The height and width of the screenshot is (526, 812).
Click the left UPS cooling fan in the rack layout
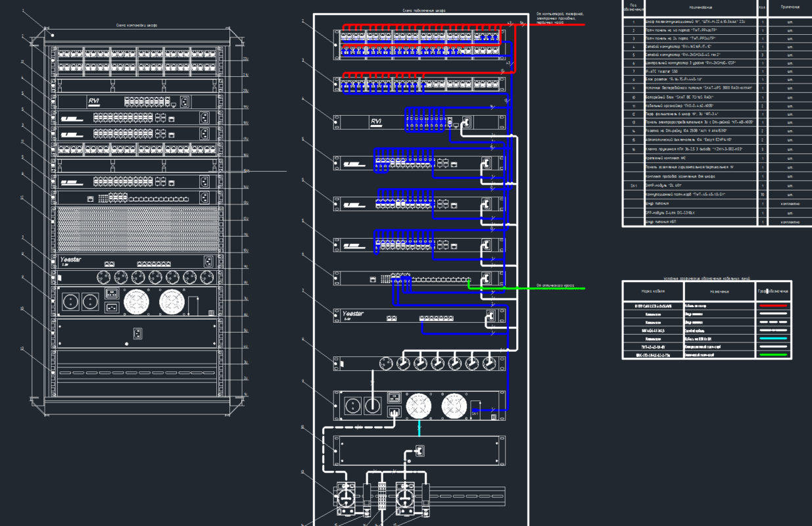coord(138,303)
